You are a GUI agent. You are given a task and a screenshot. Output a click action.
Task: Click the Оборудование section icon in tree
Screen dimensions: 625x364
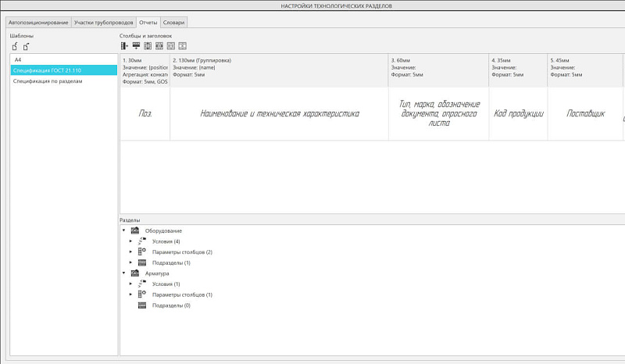[134, 231]
